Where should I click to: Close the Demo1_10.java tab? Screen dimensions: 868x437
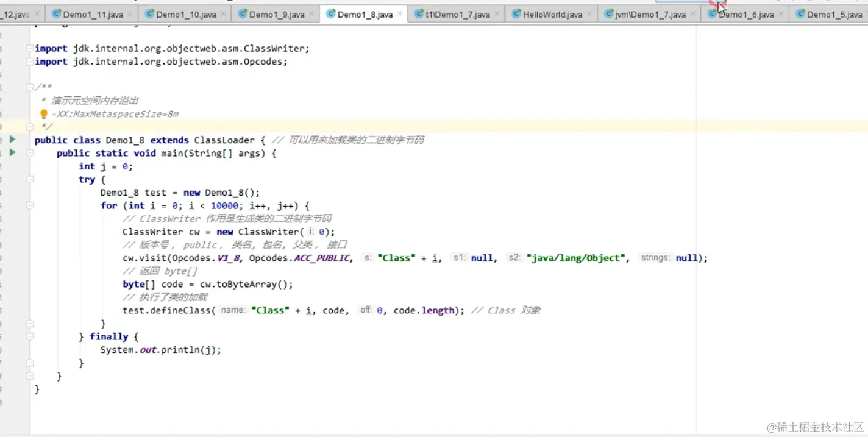click(x=223, y=14)
